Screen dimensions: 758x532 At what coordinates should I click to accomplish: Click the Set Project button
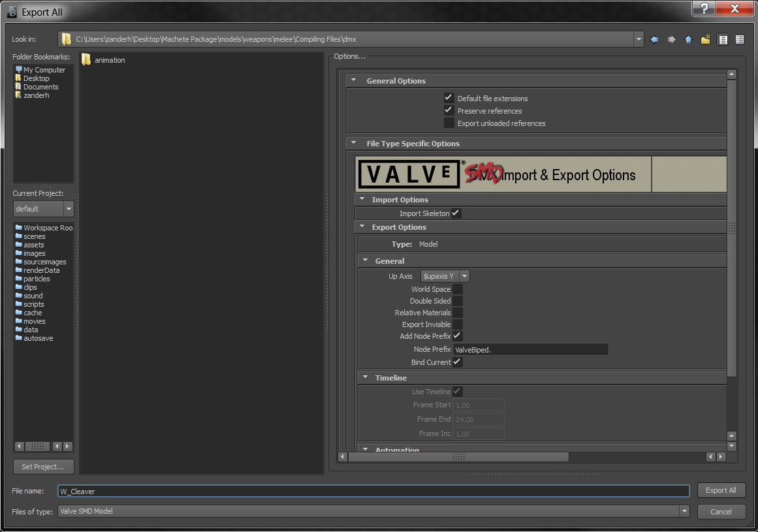point(43,467)
